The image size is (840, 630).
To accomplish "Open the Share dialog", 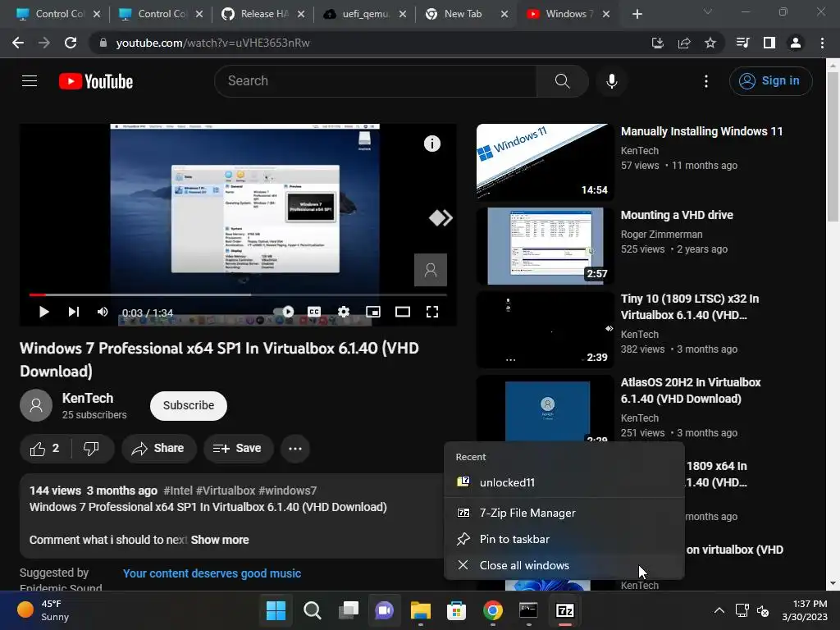I will (158, 449).
